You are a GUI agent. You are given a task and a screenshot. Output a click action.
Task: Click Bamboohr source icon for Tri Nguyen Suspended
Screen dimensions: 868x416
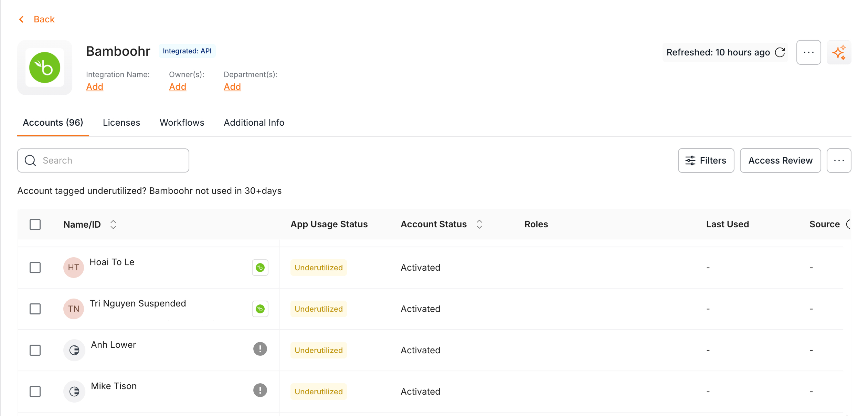pyautogui.click(x=260, y=309)
